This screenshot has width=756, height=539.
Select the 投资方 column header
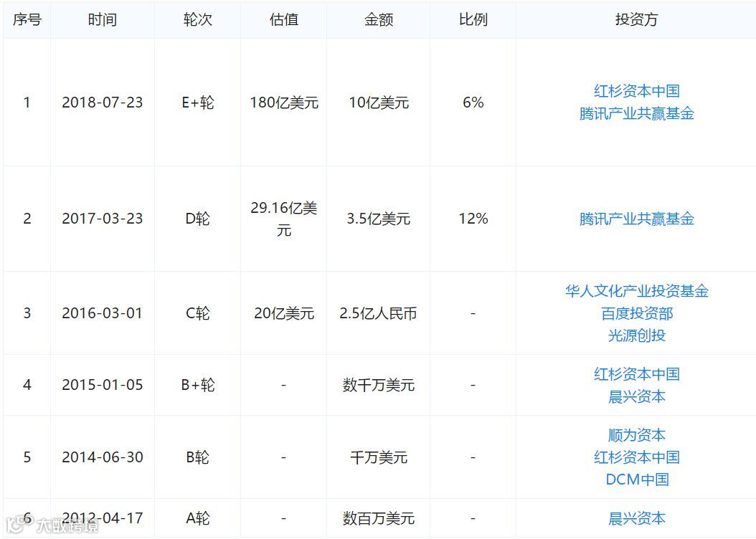point(636,20)
